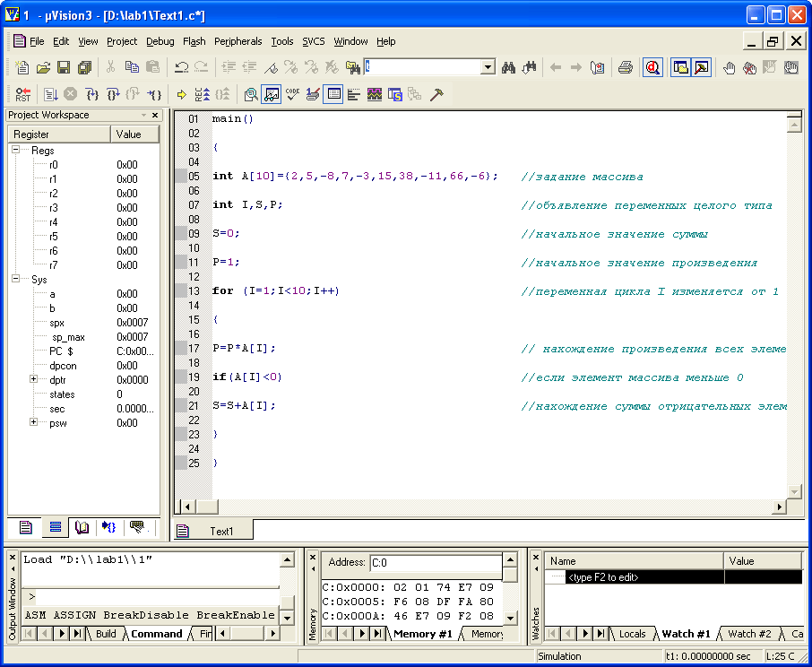Switch to the Locals tab
The width and height of the screenshot is (812, 667).
(x=633, y=634)
